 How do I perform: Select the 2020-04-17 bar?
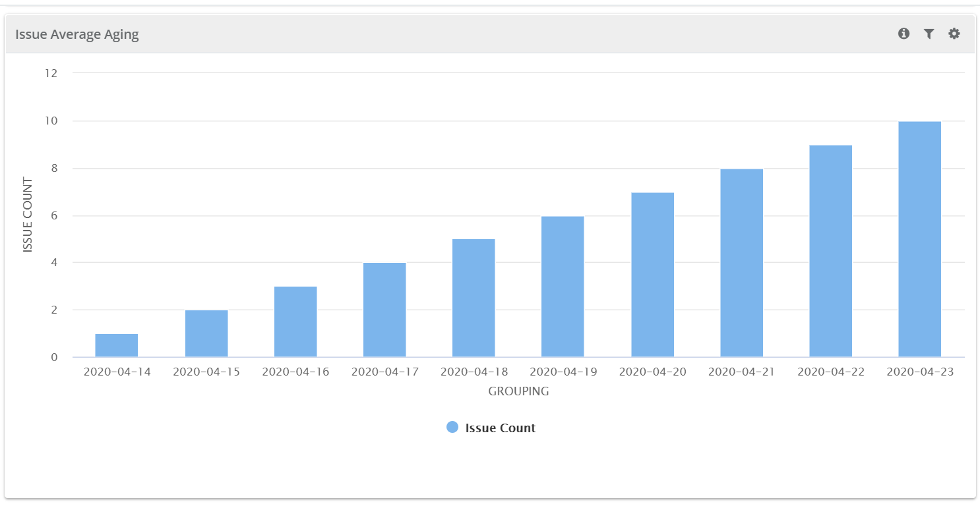point(384,310)
